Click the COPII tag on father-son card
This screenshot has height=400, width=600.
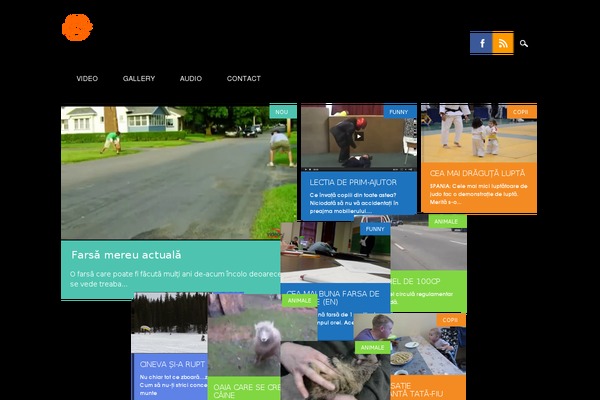coord(450,320)
